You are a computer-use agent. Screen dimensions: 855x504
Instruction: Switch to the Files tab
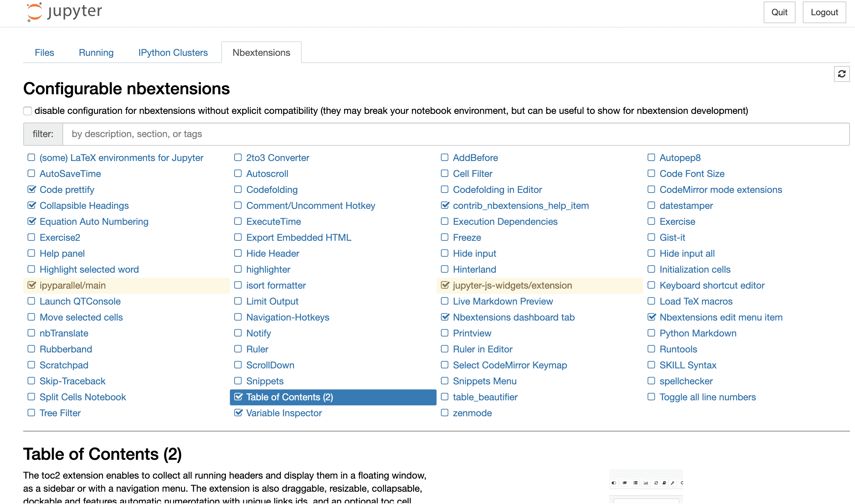[44, 53]
